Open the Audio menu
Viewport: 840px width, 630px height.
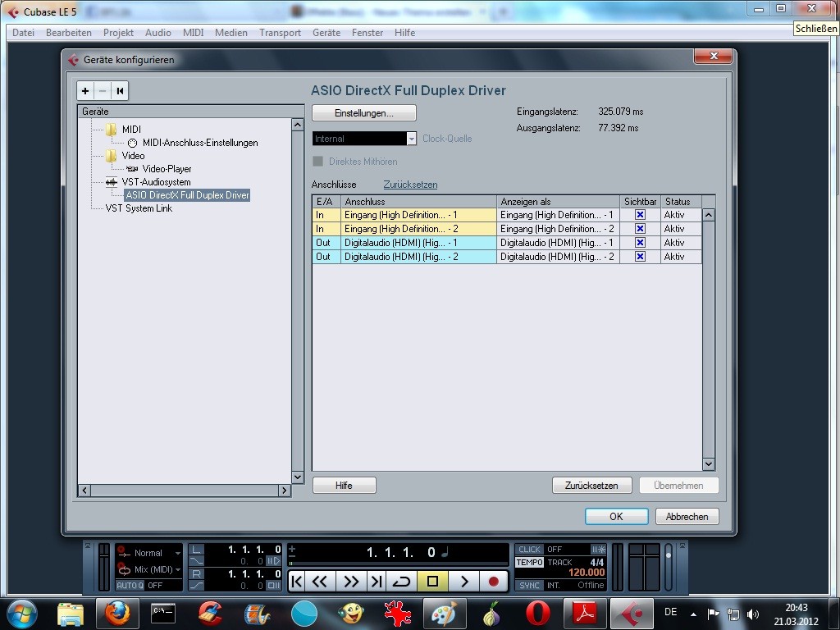tap(158, 33)
